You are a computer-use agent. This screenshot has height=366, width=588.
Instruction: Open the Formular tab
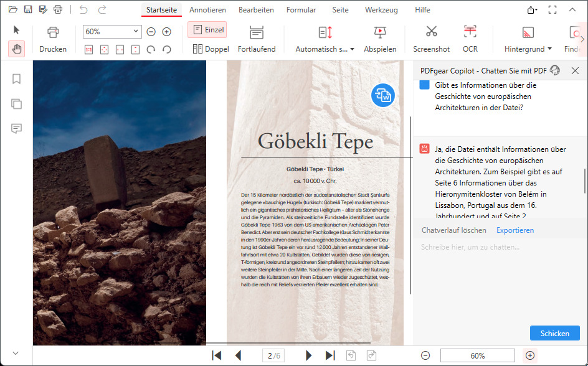[x=301, y=10]
